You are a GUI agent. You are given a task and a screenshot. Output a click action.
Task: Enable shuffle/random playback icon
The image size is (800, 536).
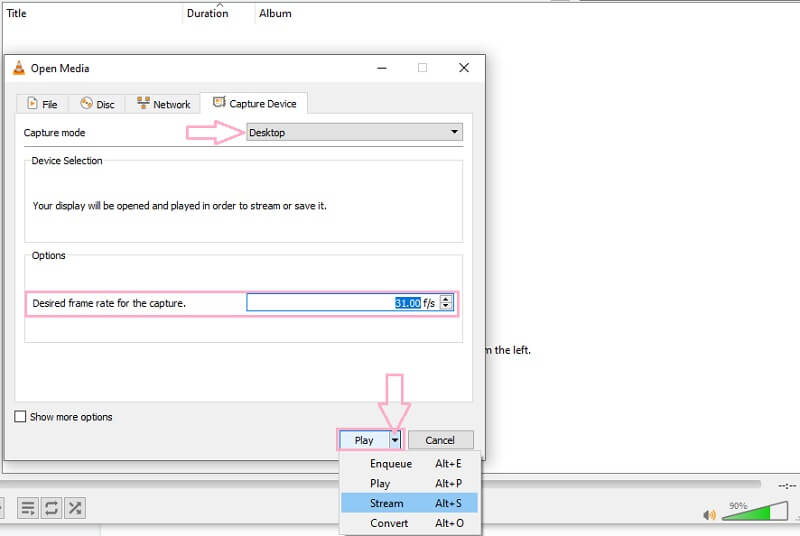74,509
